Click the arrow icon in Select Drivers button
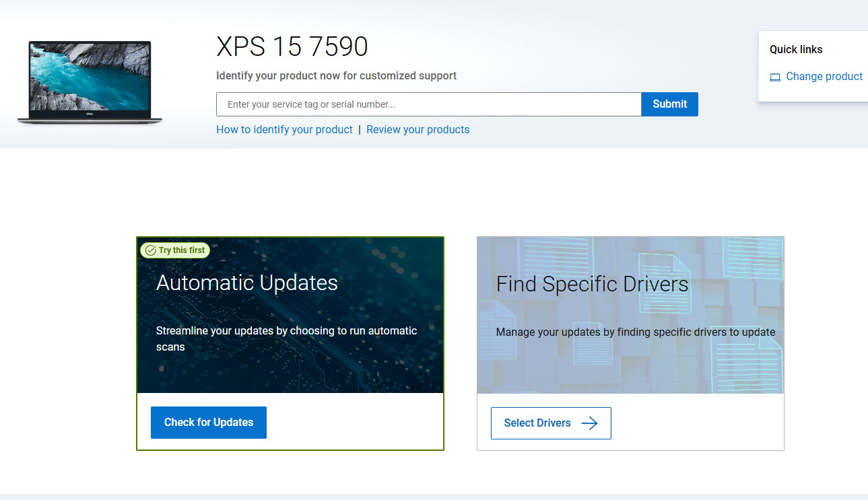Screen dimensions: 868x500 pyautogui.click(x=589, y=423)
